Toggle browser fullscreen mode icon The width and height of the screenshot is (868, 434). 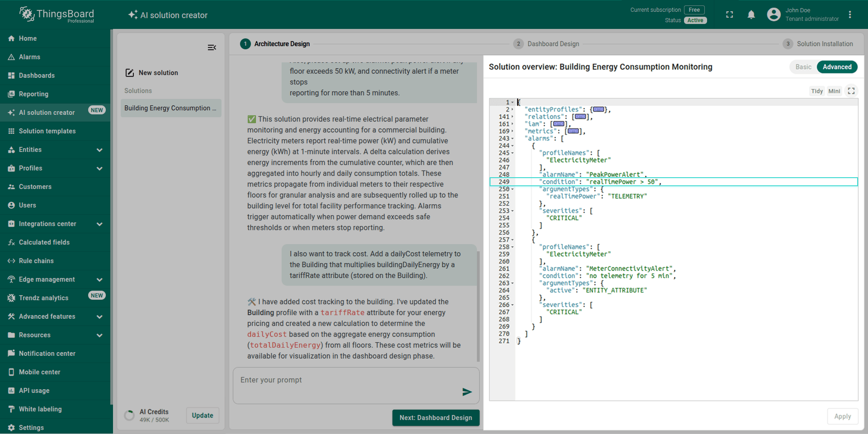tap(729, 15)
